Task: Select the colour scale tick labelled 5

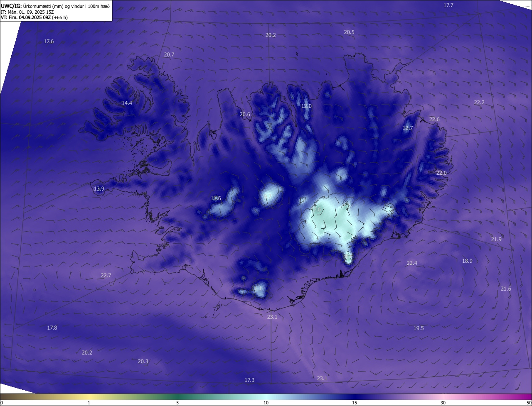Action: tap(177, 403)
